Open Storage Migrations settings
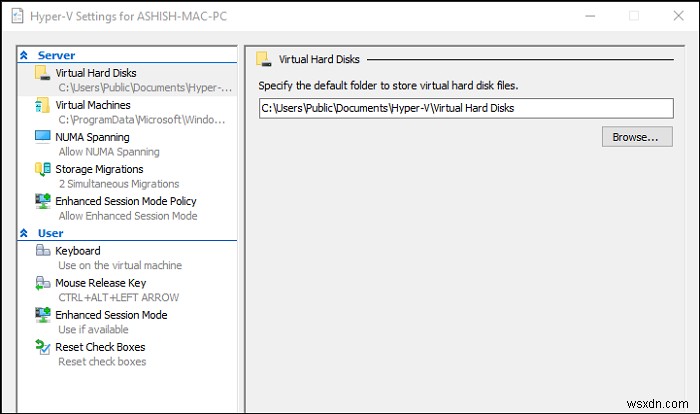Viewport: 700px width, 414px height. 99,169
